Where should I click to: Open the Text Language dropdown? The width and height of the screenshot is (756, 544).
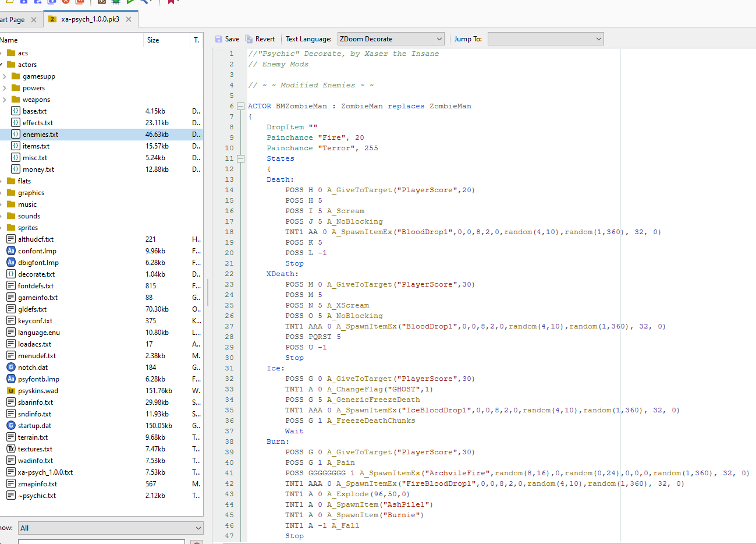391,39
